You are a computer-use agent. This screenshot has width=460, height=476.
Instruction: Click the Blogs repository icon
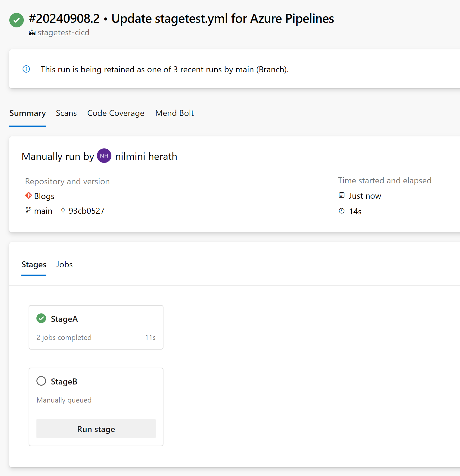point(29,196)
